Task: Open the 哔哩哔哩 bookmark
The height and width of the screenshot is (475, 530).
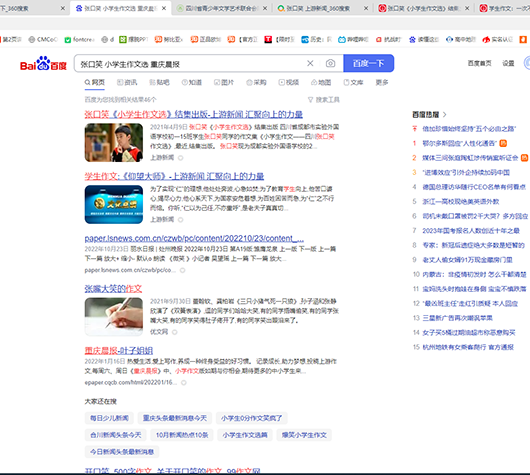Action: [x=353, y=40]
